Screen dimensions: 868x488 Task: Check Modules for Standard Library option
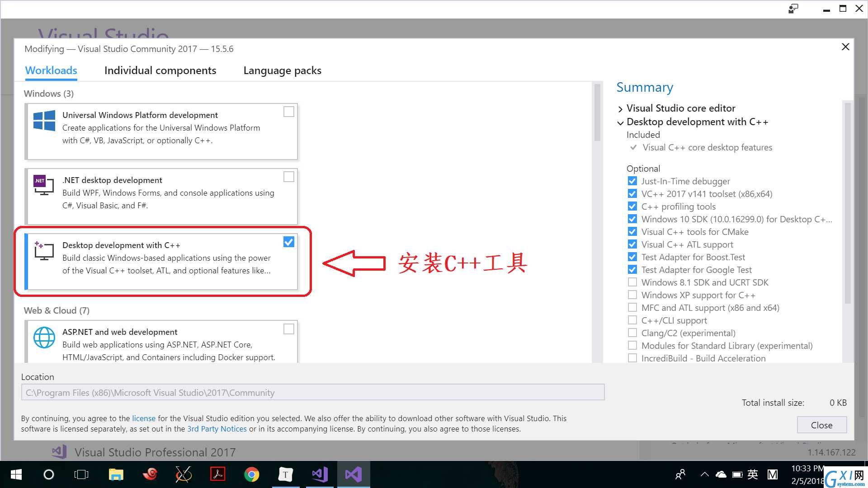pos(632,346)
